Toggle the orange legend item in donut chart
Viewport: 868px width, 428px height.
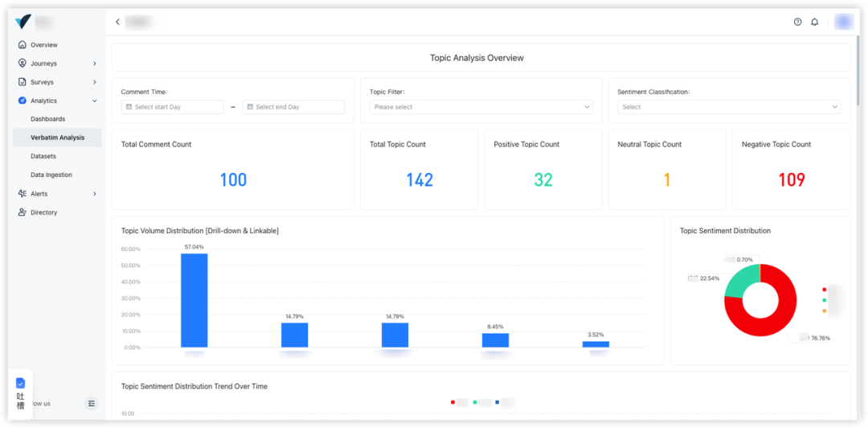825,311
